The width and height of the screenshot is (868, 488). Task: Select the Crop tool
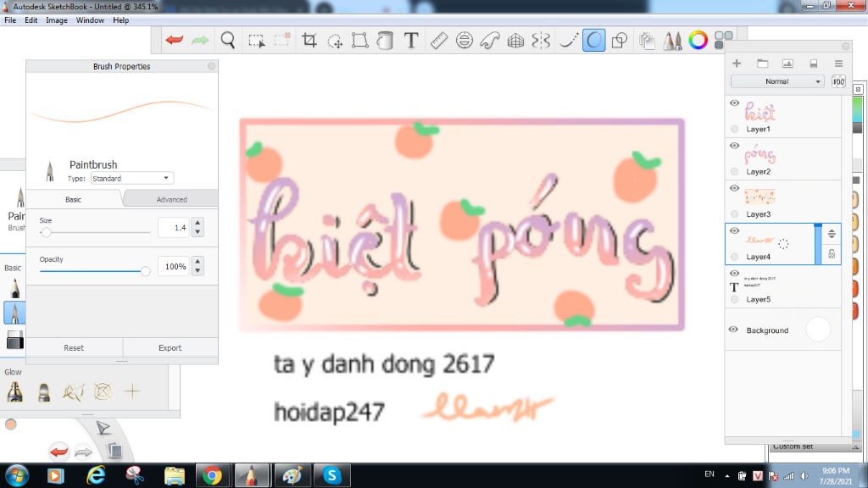[x=309, y=40]
